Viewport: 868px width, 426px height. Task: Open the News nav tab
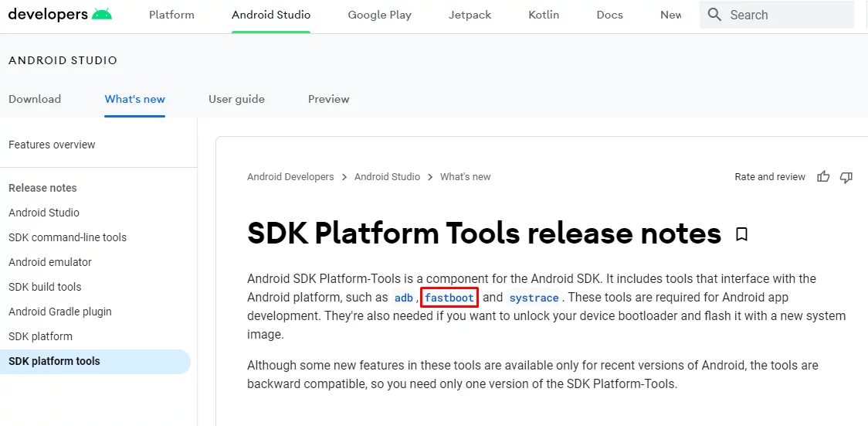click(x=671, y=15)
